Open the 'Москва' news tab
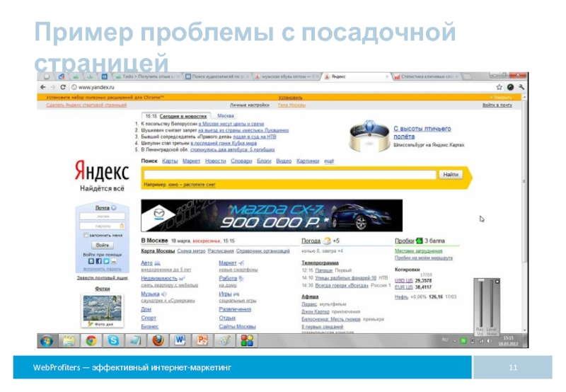The height and width of the screenshot is (392, 566). pos(226,116)
